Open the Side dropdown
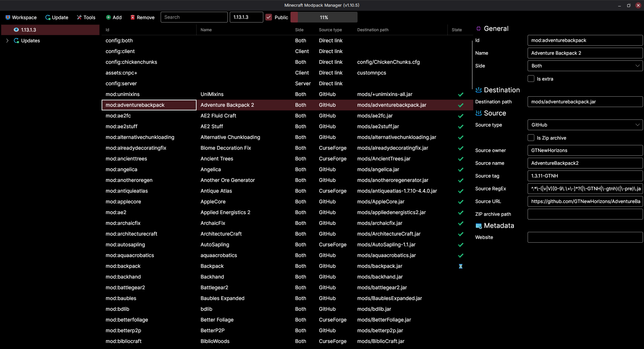 point(585,66)
